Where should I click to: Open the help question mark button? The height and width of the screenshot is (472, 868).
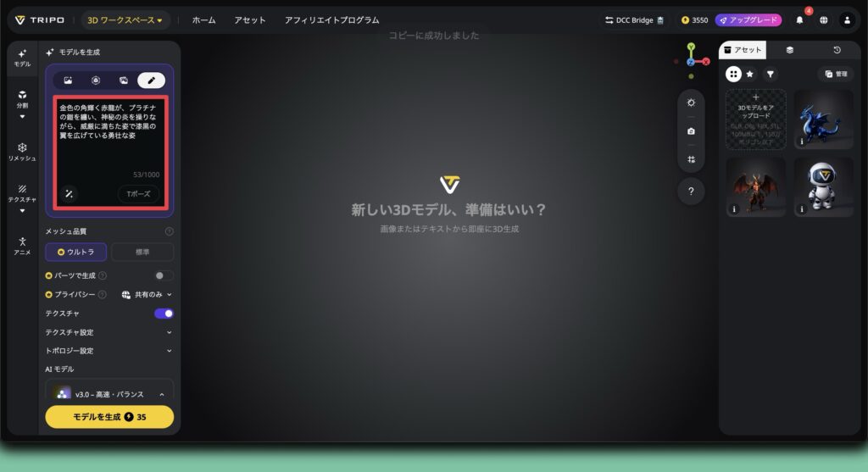click(691, 192)
